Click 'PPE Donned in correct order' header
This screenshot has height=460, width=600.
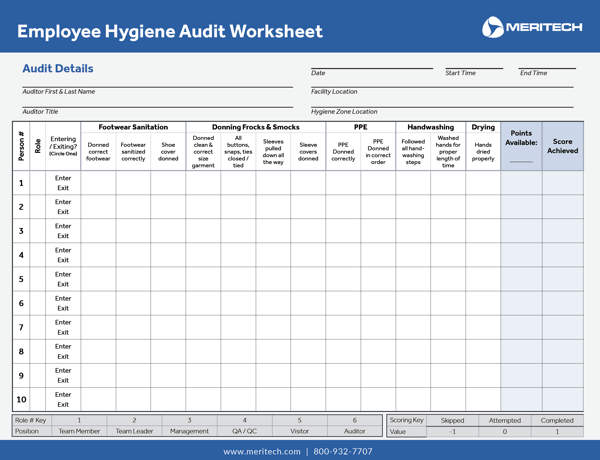click(378, 152)
